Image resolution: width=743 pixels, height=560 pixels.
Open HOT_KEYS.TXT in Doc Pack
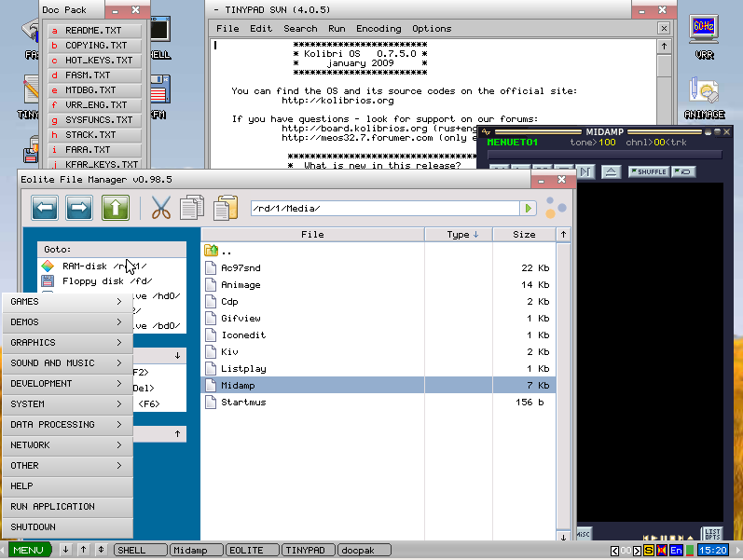pos(95,61)
